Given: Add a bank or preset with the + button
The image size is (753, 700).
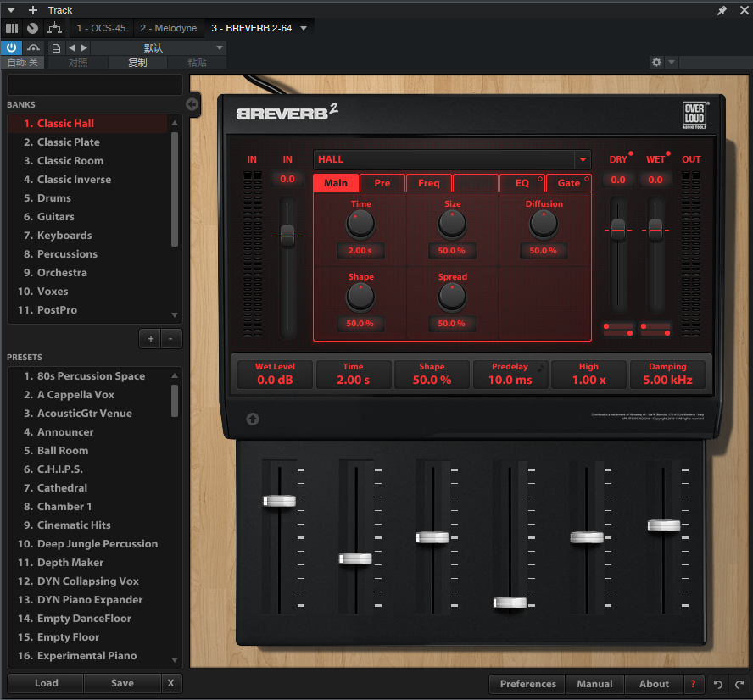Looking at the screenshot, I should click(x=150, y=338).
